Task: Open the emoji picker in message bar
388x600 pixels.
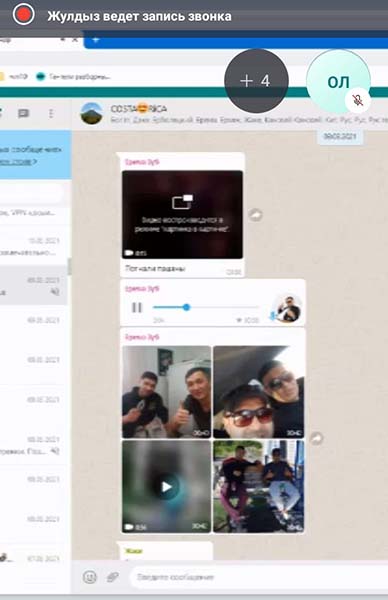Action: (90, 577)
